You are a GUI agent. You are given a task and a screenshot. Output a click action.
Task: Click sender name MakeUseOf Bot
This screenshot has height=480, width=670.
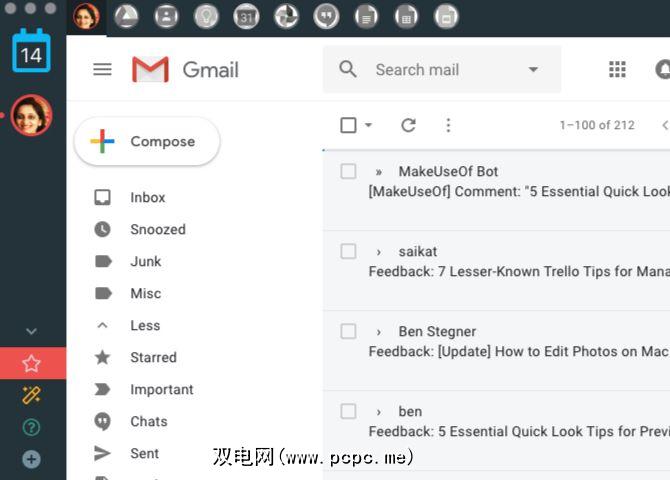[x=448, y=171]
